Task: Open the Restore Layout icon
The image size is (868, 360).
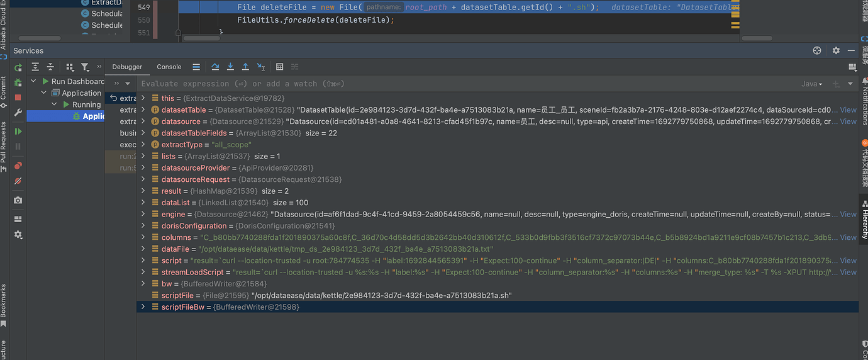Action: [x=18, y=219]
